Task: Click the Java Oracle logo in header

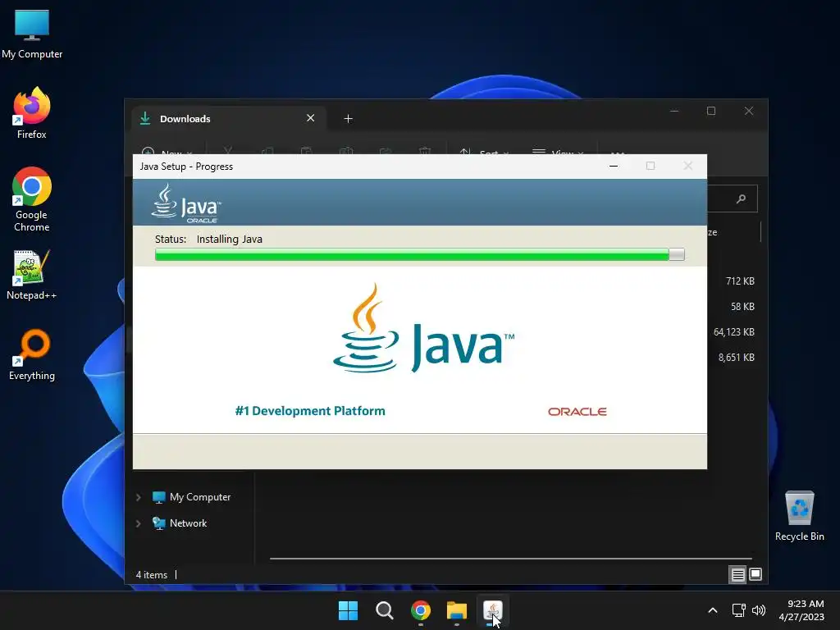Action: 186,203
